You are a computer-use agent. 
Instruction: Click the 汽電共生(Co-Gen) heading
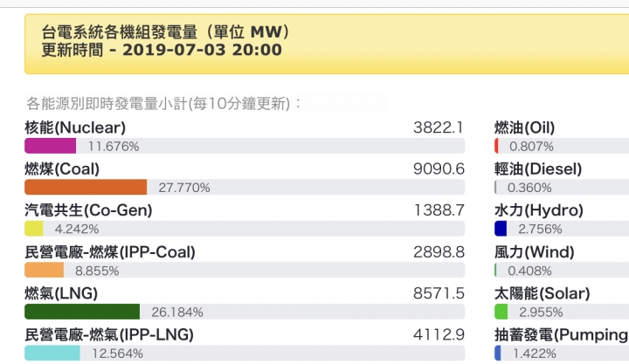[x=88, y=210]
